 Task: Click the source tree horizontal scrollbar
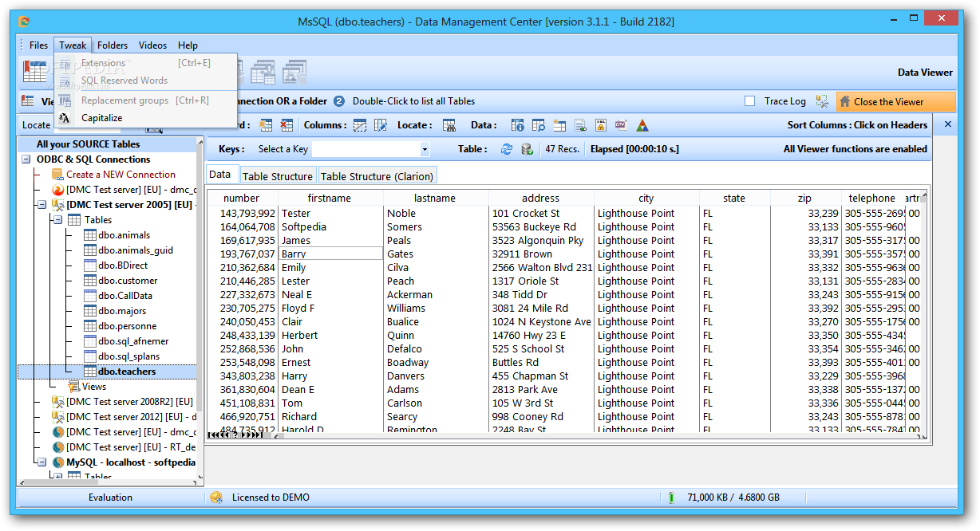(x=109, y=482)
